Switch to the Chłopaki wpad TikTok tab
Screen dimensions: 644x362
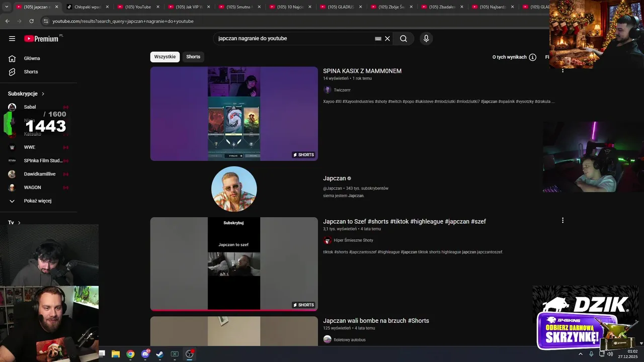coord(88,7)
